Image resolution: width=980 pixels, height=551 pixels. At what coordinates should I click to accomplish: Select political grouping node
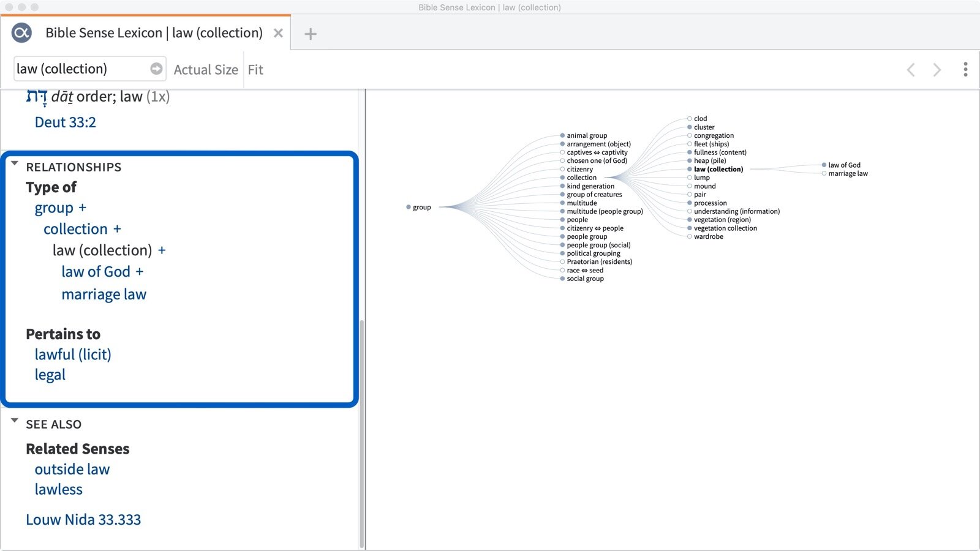tap(590, 253)
